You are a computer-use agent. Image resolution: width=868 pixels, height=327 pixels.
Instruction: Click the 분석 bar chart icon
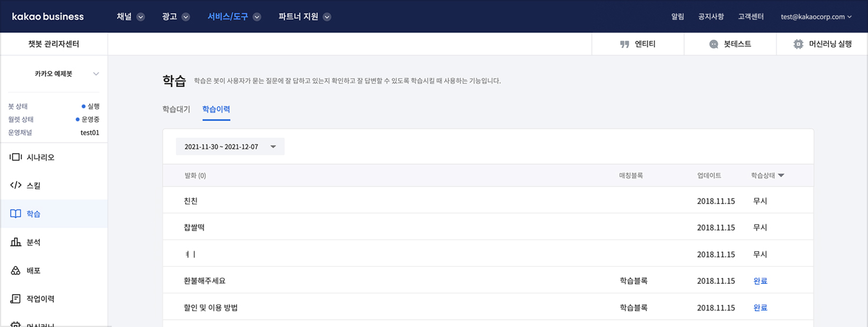(15, 242)
